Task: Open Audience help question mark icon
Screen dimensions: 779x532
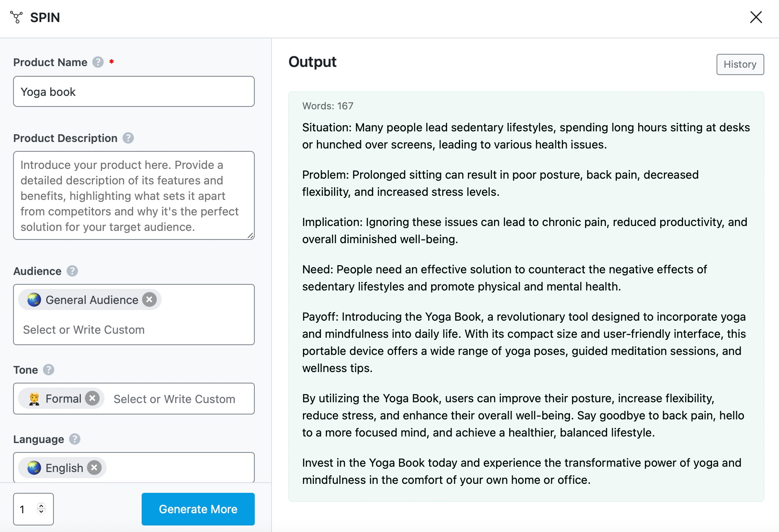Action: (x=72, y=271)
